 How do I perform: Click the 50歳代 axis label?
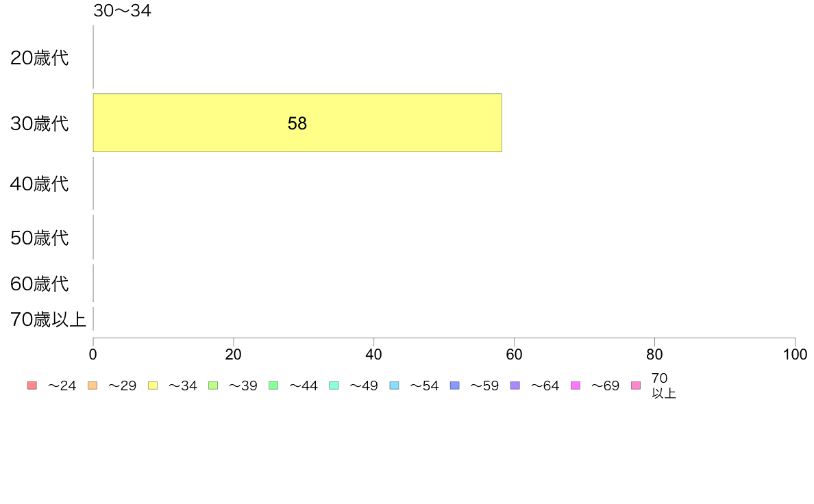[40, 238]
